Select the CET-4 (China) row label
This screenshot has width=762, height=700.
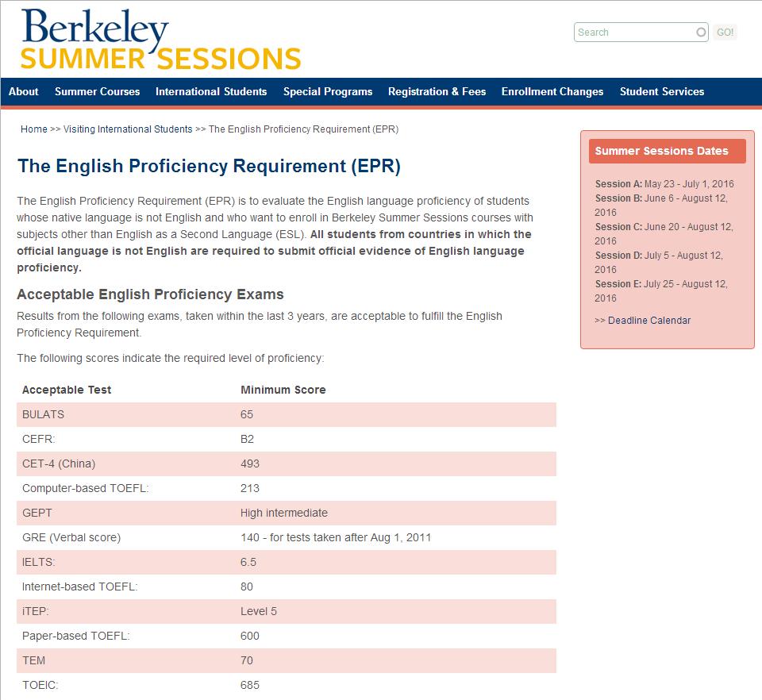(59, 464)
